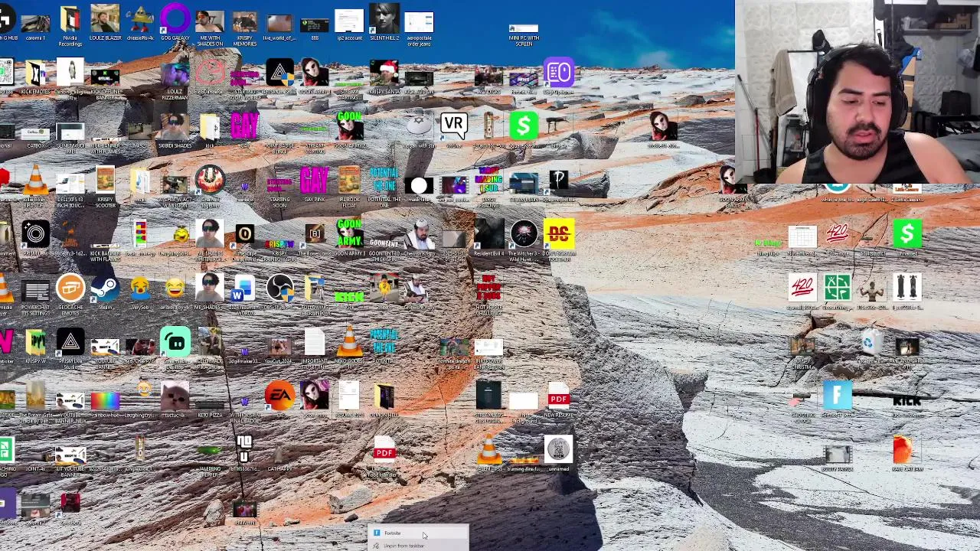Click Fortnite in taskbar jump list
The height and width of the screenshot is (551, 980).
pos(418,533)
